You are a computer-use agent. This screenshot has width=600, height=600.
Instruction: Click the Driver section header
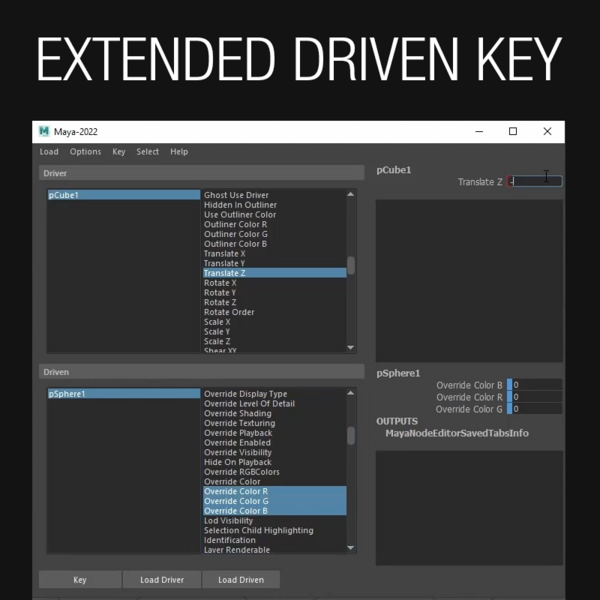click(201, 173)
